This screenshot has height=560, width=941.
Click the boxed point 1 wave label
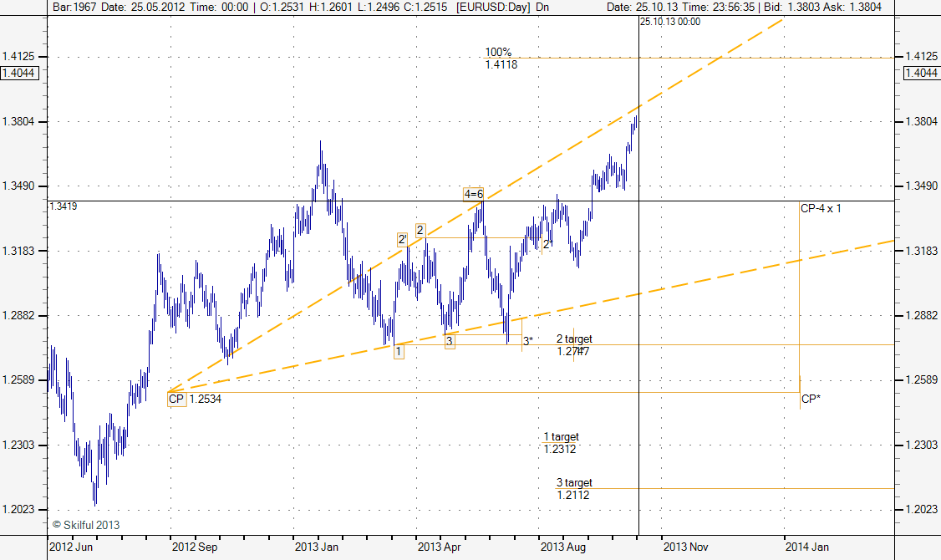(x=399, y=352)
